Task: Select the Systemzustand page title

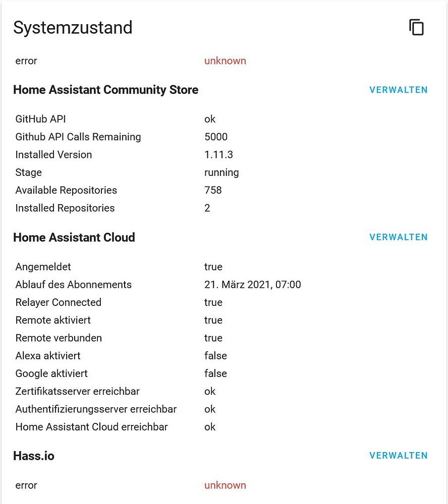Action: tap(73, 28)
